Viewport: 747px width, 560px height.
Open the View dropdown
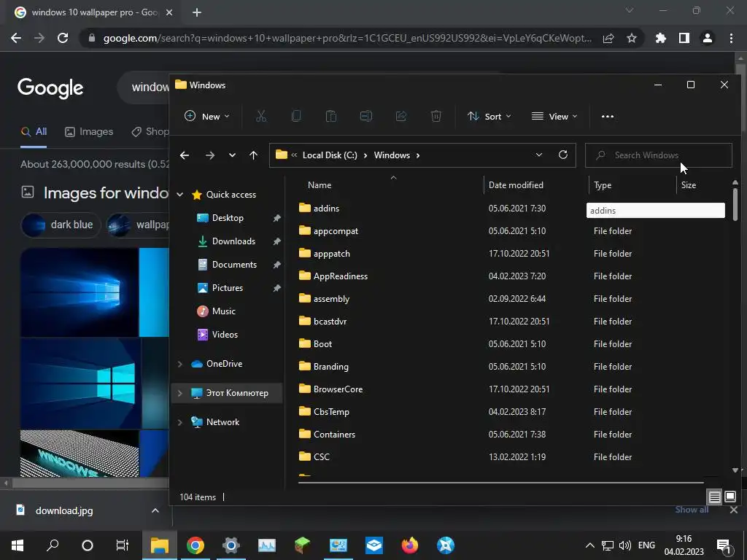pos(554,116)
